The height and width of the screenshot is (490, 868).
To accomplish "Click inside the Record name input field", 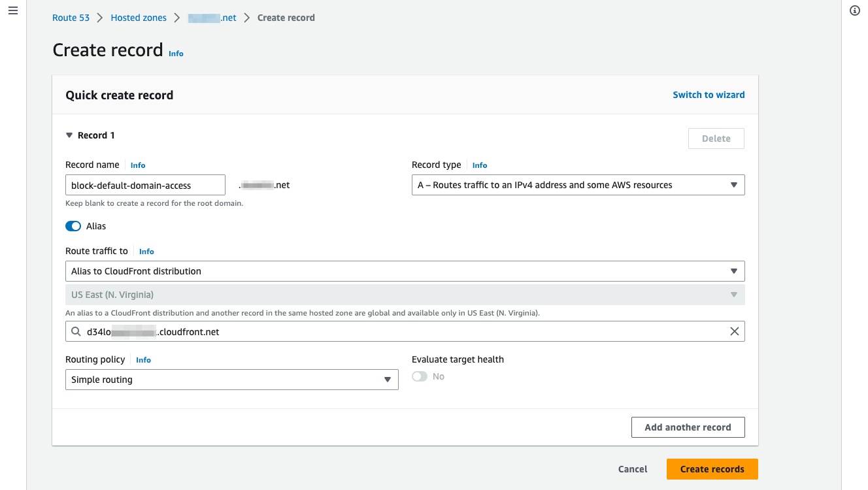I will tap(144, 185).
